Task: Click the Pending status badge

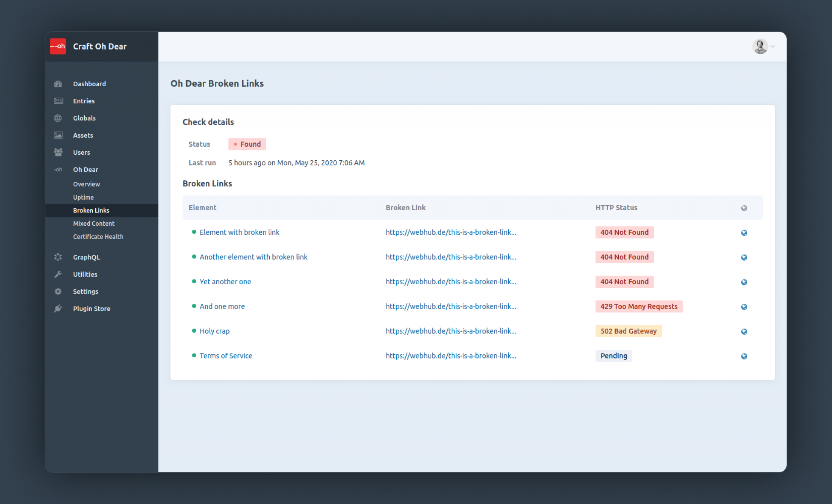Action: pyautogui.click(x=613, y=356)
